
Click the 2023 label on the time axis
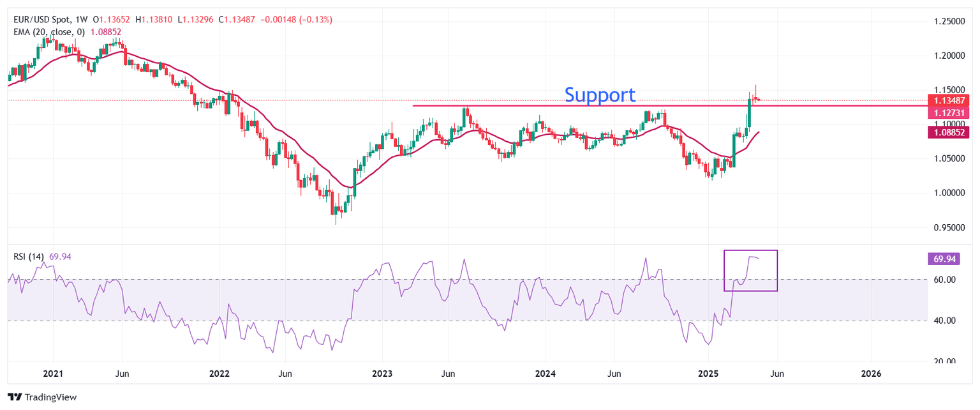(x=382, y=373)
